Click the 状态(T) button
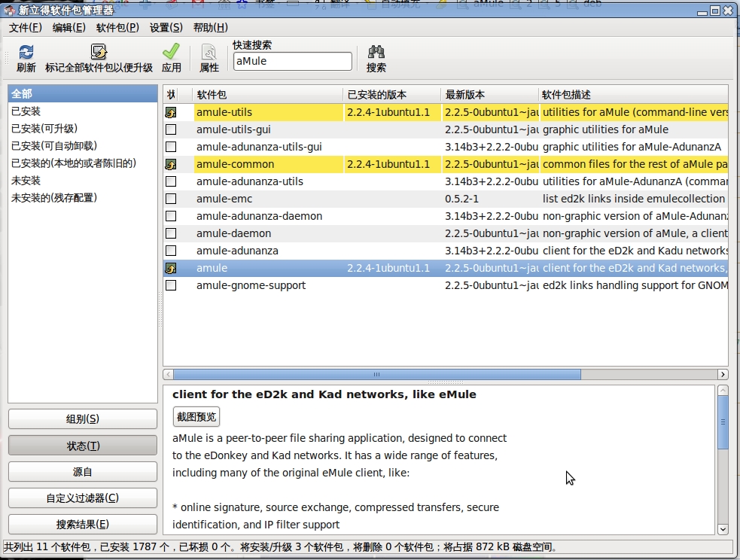The image size is (740, 560). click(83, 446)
